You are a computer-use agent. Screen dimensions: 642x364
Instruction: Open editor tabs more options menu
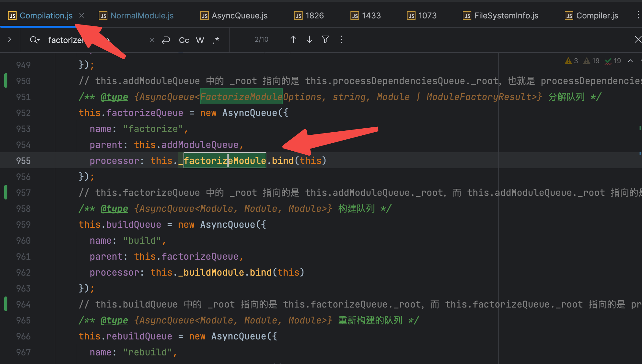[638, 15]
